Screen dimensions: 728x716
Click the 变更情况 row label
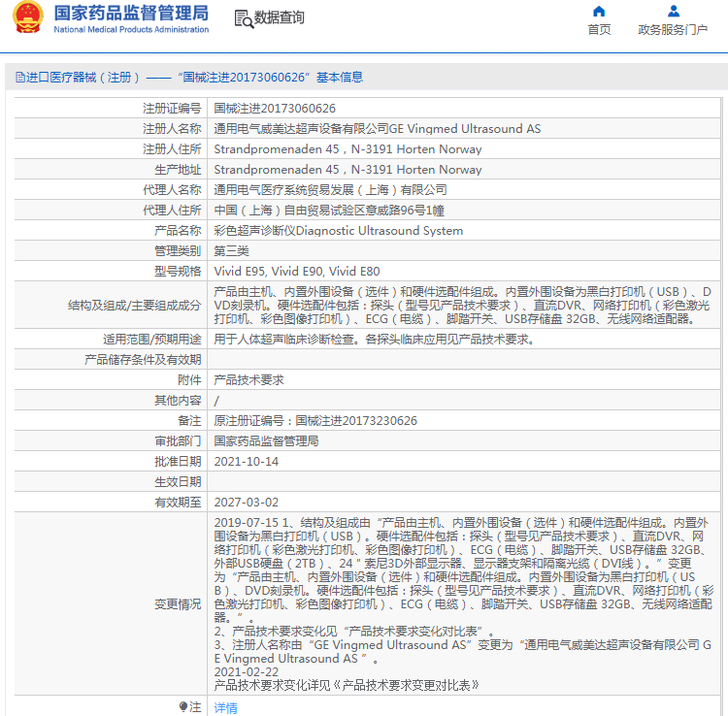(x=178, y=604)
